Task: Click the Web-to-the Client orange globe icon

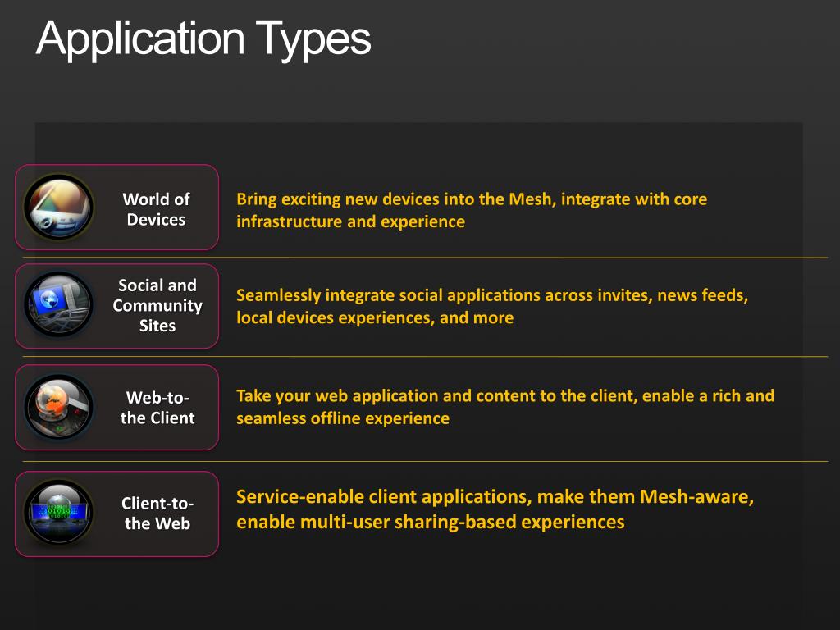Action: [x=58, y=407]
